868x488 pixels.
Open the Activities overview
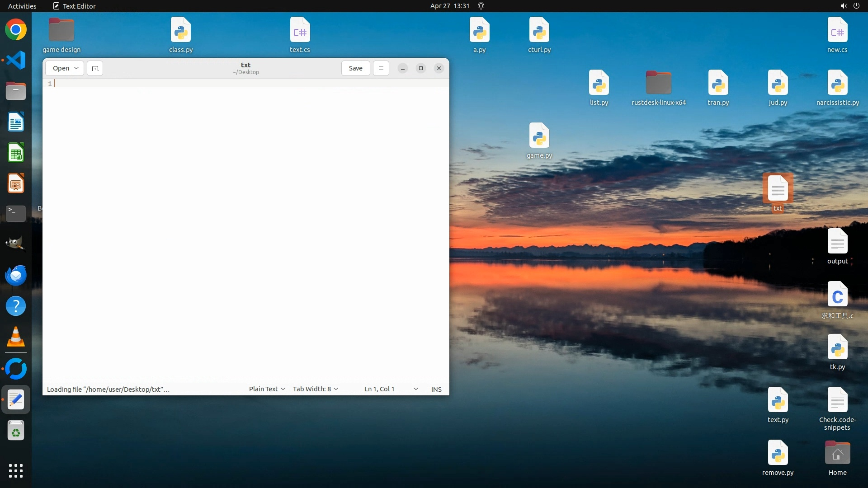pyautogui.click(x=22, y=6)
